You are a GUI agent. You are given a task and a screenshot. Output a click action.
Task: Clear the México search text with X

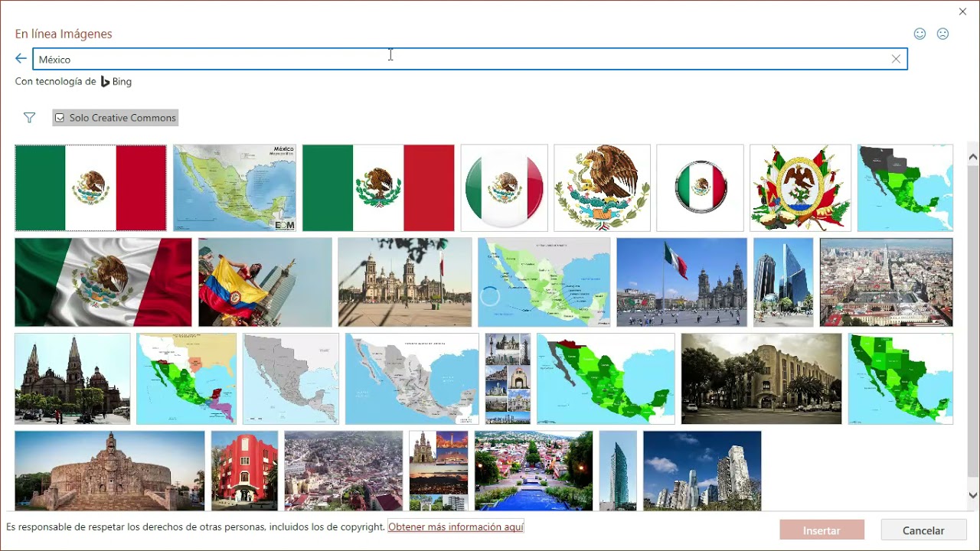pos(896,59)
